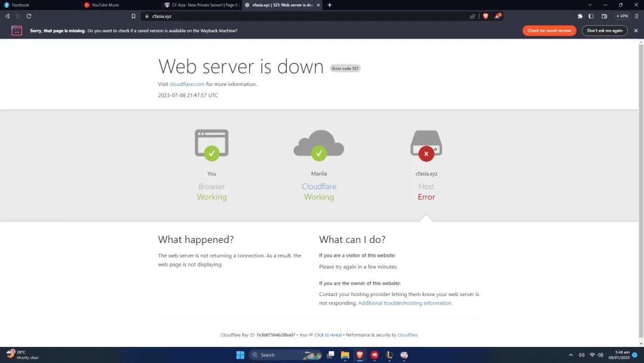Open the Cloudflare link in footer

click(x=407, y=335)
